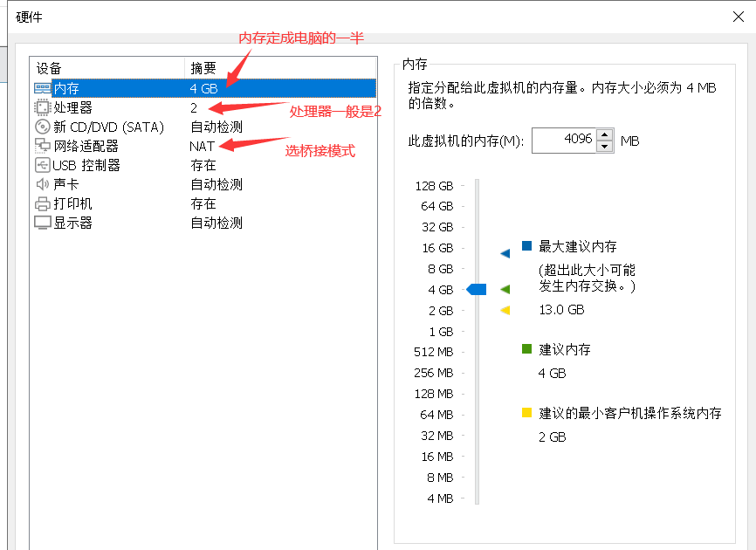Click the 自动检测 summary for 声卡
756x550 pixels.
tap(216, 184)
